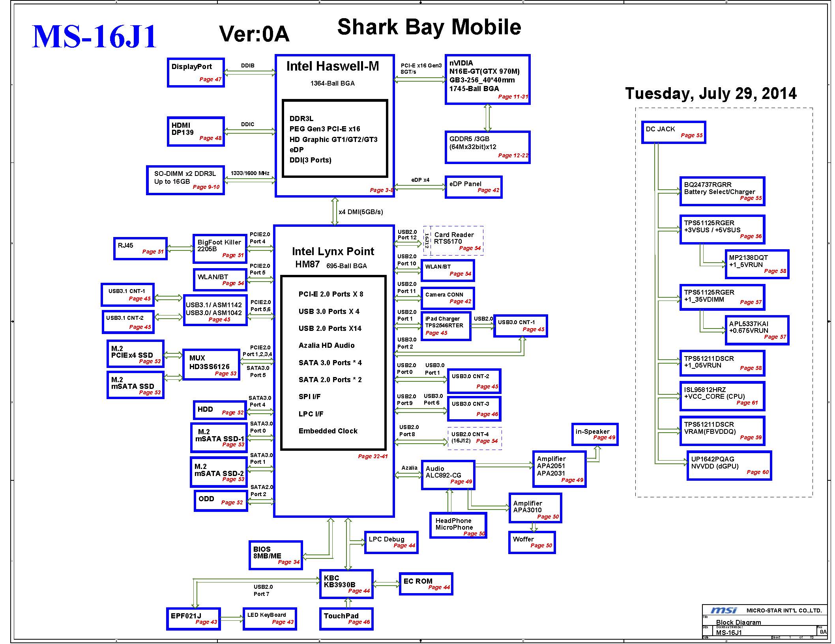Viewport: 835px width, 644px height.
Task: Select the nVIDIA N16E-GT (GTX 970M) block
Action: [x=487, y=80]
